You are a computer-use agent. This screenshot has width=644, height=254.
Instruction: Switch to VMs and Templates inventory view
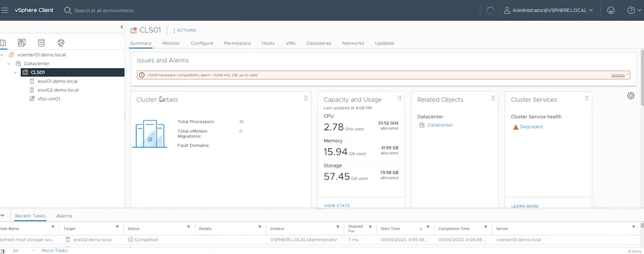(x=22, y=43)
